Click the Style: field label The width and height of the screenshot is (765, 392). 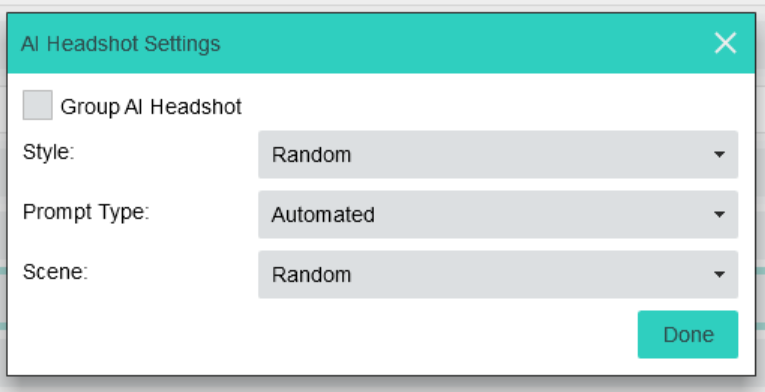pos(48,152)
